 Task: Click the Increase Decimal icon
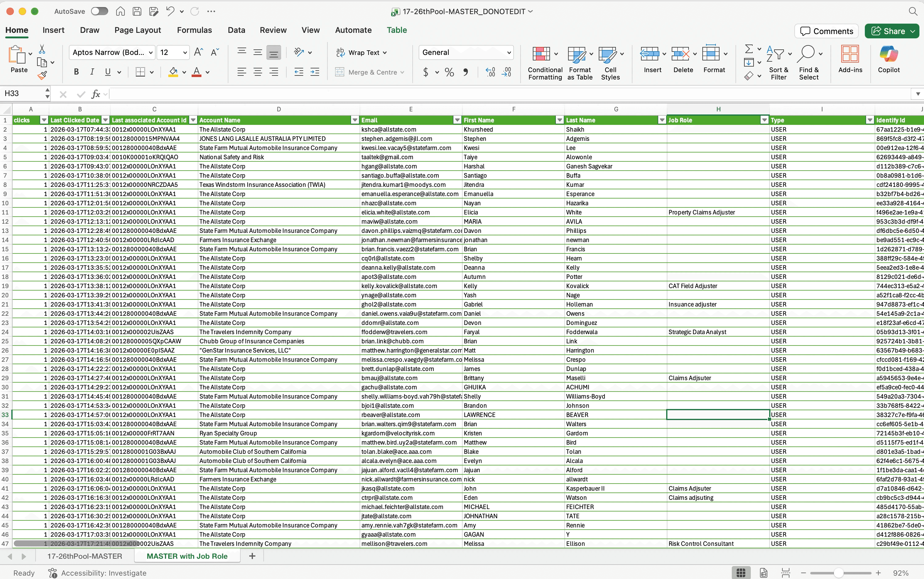pos(490,72)
